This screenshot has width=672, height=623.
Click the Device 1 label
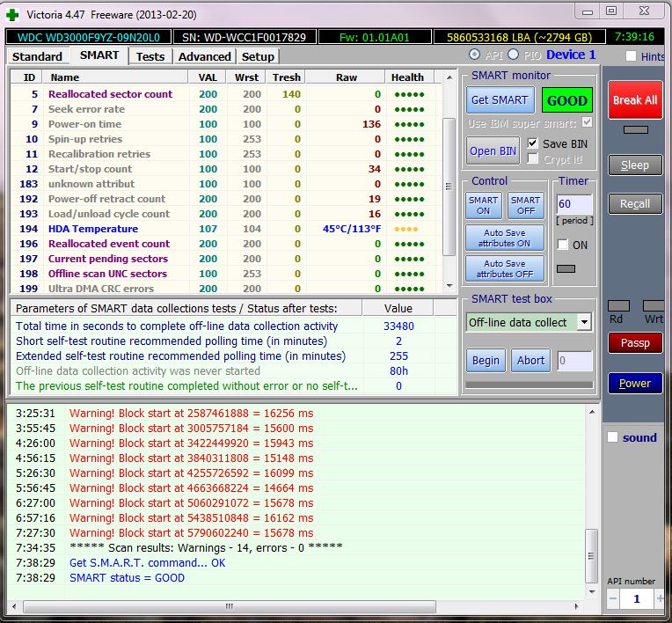pos(571,55)
